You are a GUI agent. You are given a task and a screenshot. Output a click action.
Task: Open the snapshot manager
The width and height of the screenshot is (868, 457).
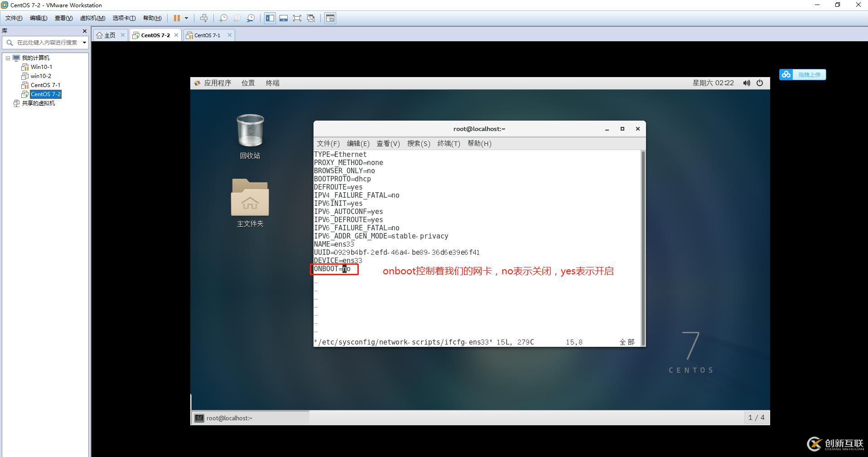point(251,18)
